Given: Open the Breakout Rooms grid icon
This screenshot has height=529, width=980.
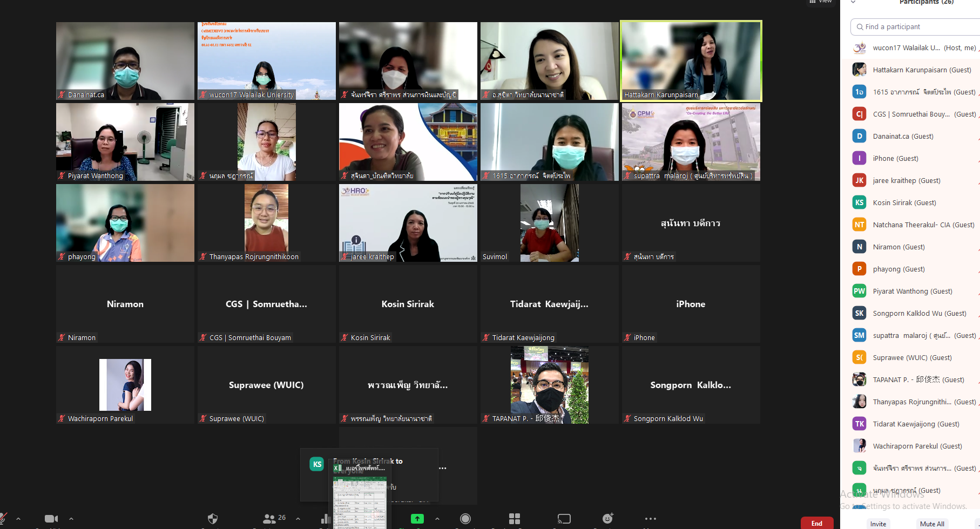Looking at the screenshot, I should [515, 519].
